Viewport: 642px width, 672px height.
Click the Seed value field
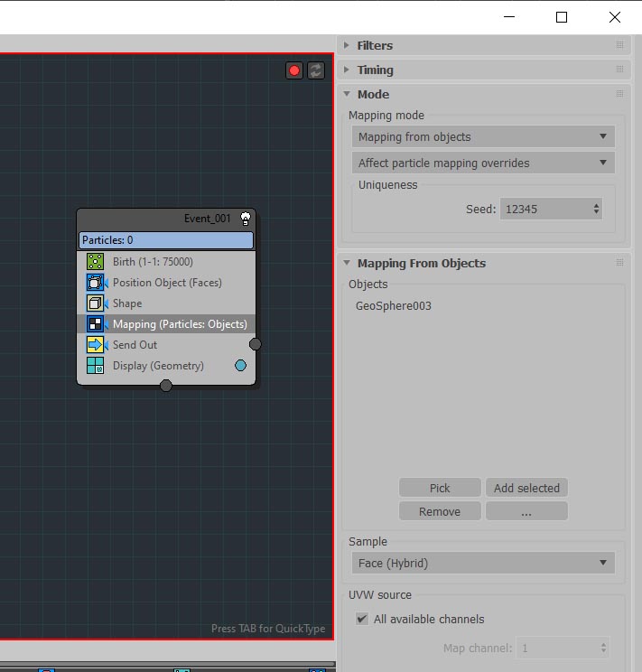pyautogui.click(x=546, y=210)
